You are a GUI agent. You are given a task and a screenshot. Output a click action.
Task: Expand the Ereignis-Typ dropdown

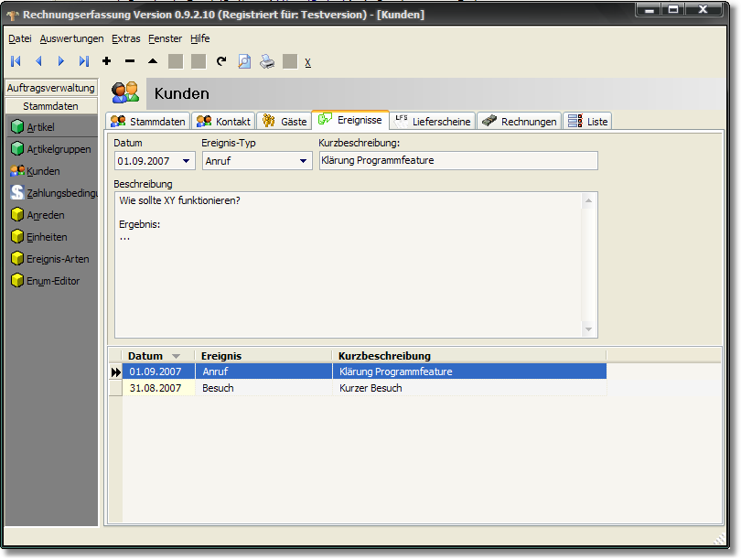tap(304, 161)
